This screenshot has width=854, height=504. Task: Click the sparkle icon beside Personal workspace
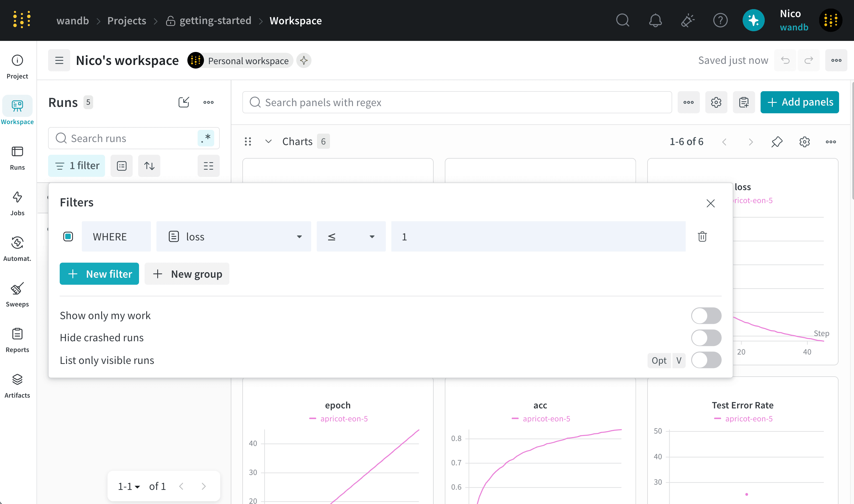(304, 61)
